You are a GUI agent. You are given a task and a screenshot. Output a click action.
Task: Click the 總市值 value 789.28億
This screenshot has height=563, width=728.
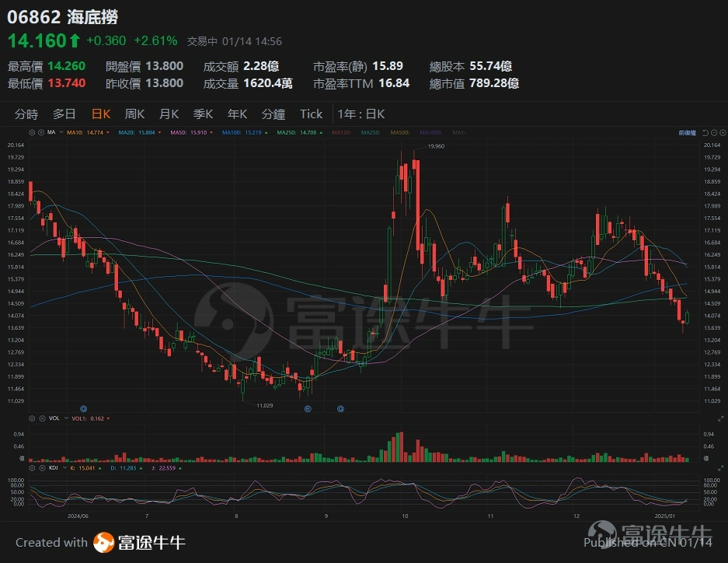[494, 83]
